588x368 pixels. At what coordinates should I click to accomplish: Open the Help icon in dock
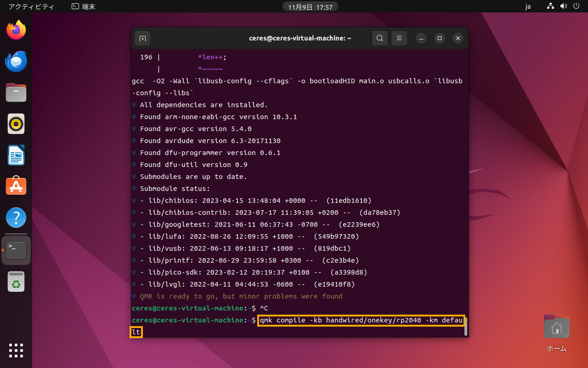coord(16,217)
